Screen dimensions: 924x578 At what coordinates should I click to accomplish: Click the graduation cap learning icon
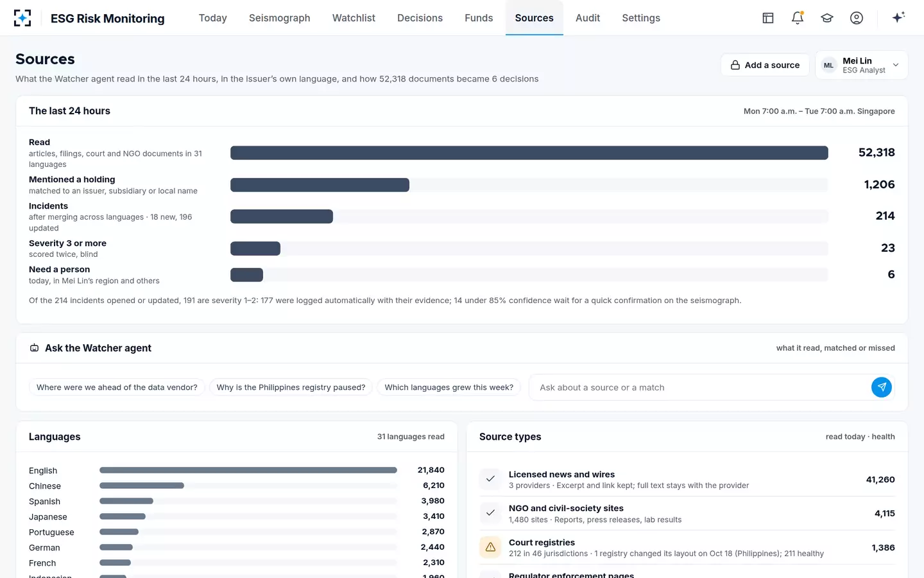pos(827,18)
